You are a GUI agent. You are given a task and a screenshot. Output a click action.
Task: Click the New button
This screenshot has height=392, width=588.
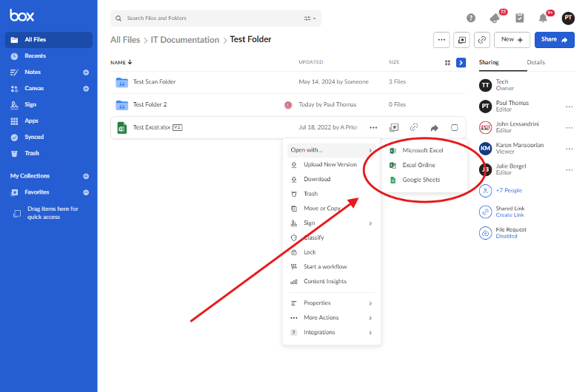(512, 40)
